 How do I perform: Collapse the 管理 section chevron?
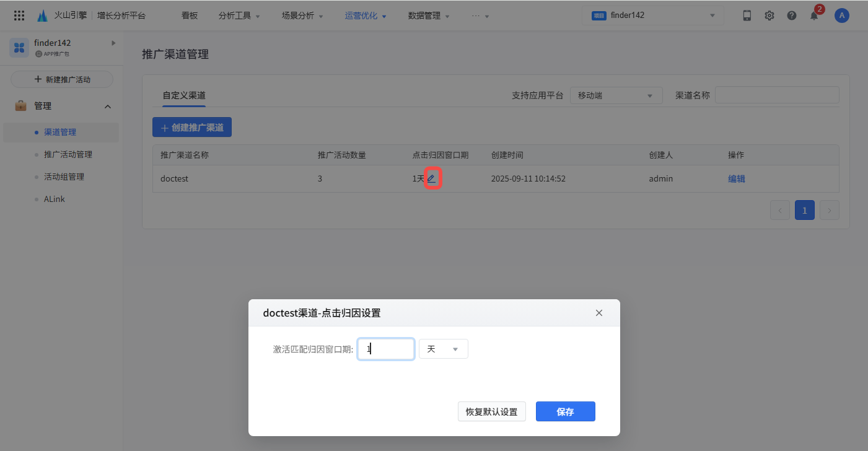coord(108,107)
